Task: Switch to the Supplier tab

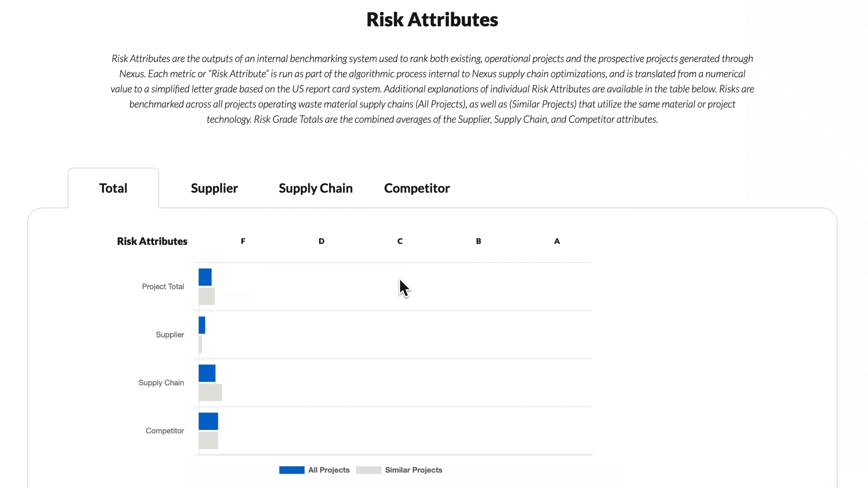Action: click(x=214, y=188)
